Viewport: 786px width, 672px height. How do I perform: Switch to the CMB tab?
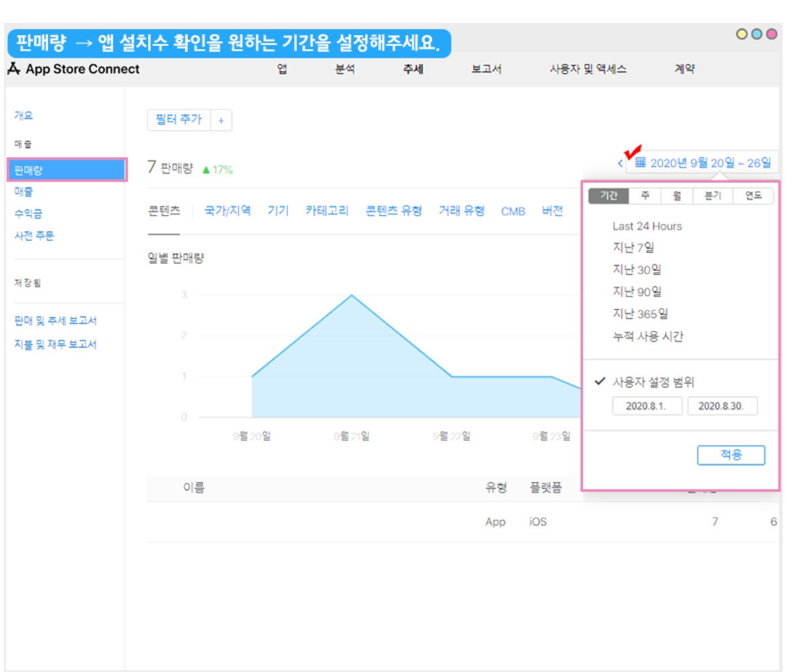pyautogui.click(x=513, y=211)
